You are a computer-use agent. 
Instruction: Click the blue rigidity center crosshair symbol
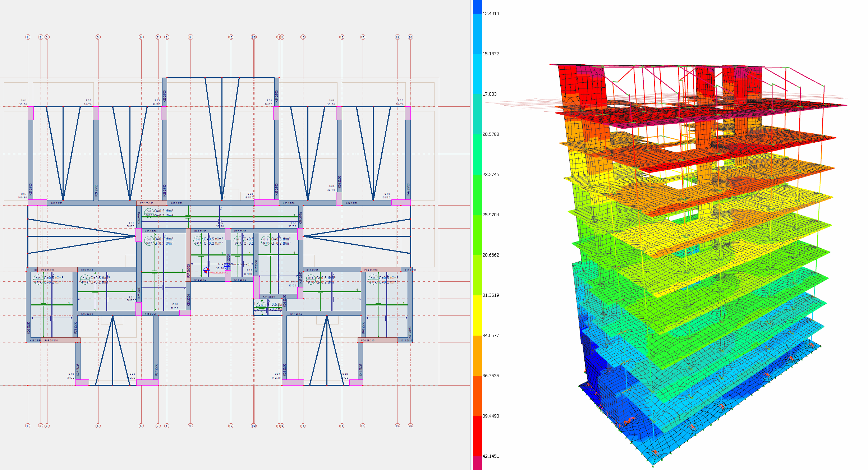pos(228,266)
